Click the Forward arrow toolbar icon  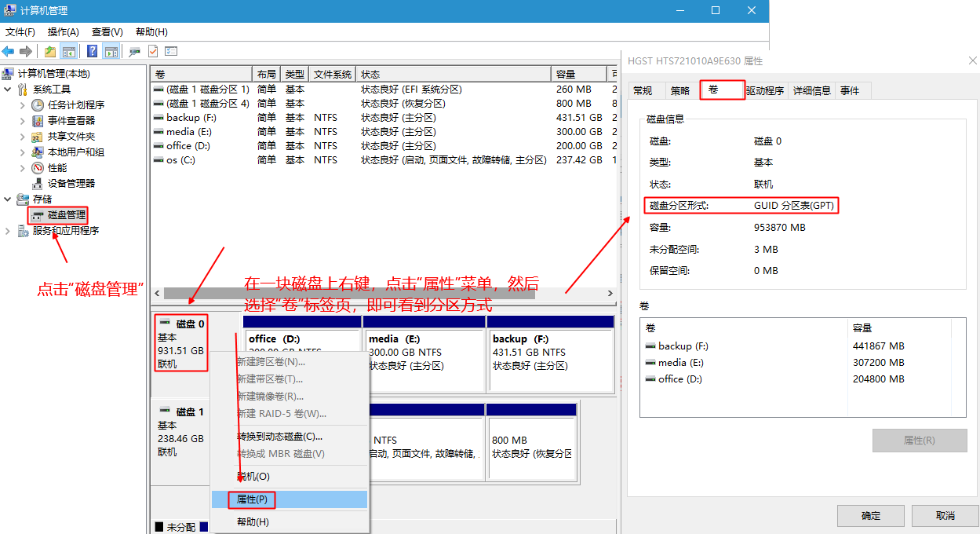point(26,51)
